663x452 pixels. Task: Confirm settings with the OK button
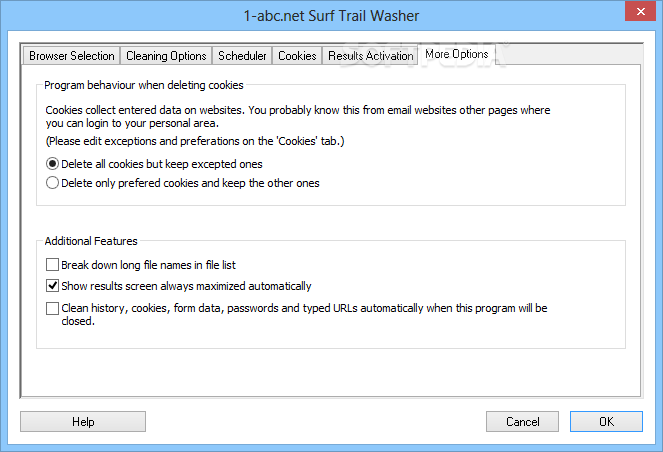click(x=606, y=422)
